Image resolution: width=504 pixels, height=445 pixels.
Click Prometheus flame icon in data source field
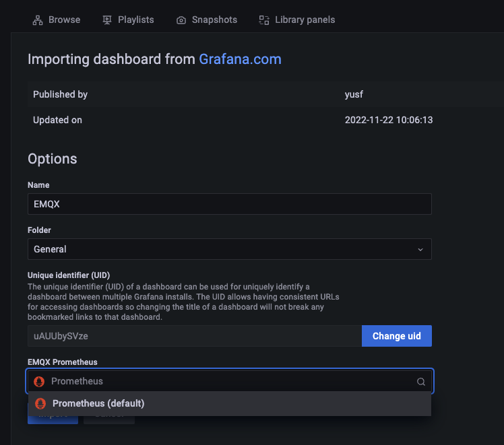[39, 381]
